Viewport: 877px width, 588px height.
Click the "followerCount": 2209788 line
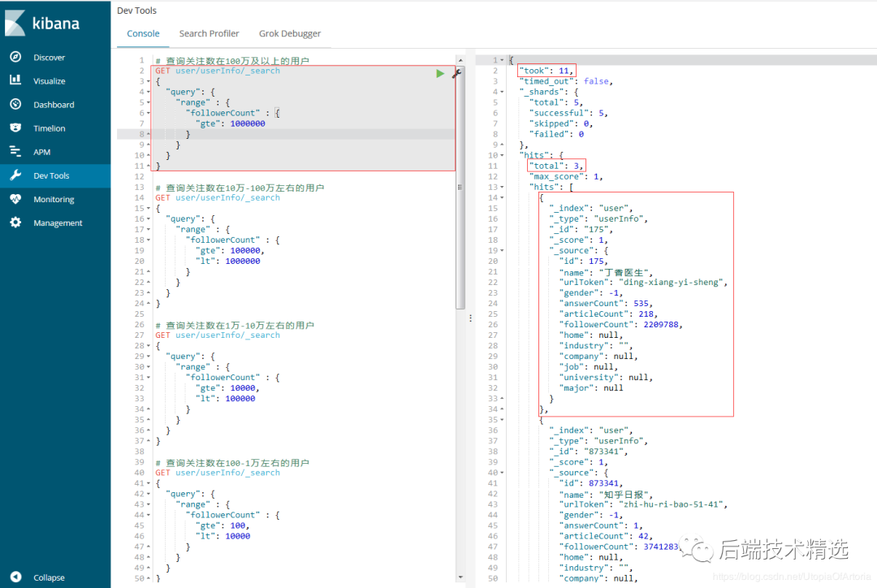pyautogui.click(x=621, y=325)
